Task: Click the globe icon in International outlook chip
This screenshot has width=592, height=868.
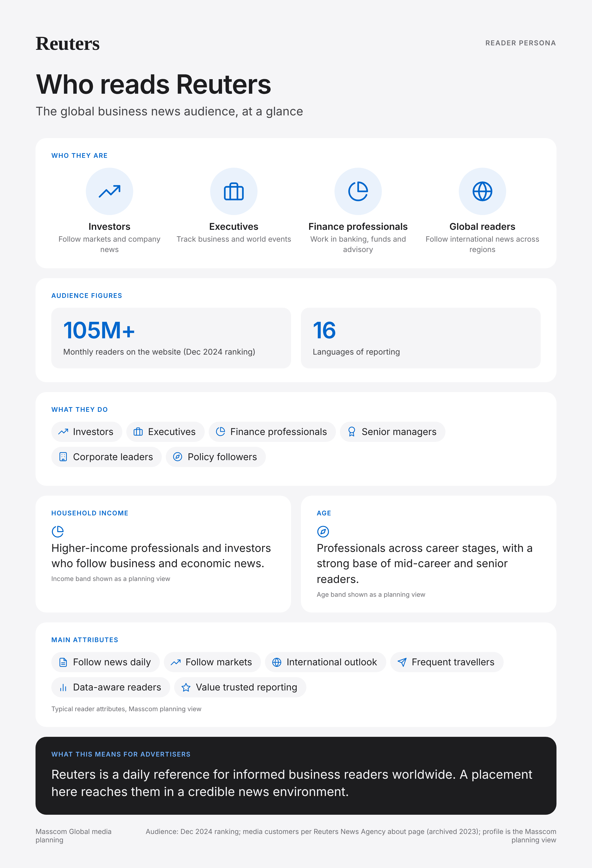Action: point(277,662)
